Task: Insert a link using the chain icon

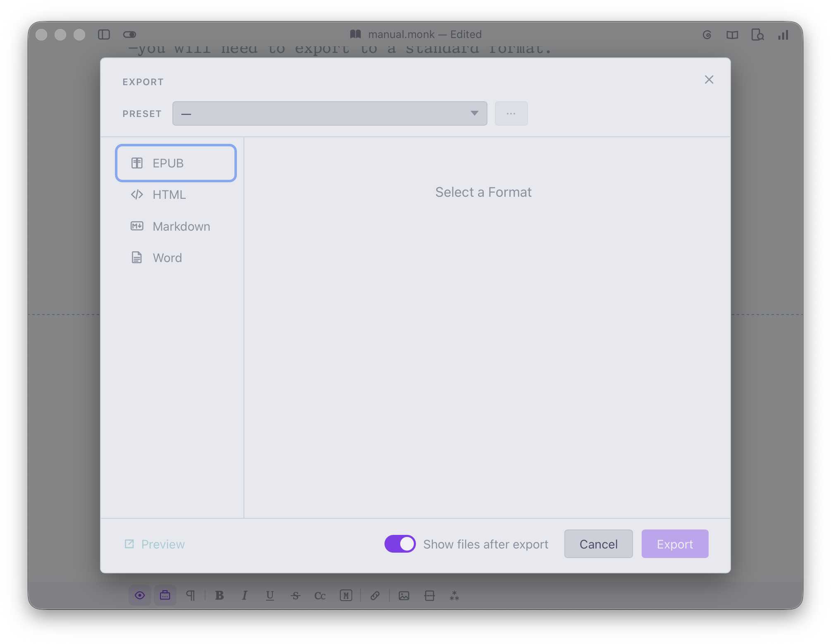Action: tap(375, 595)
